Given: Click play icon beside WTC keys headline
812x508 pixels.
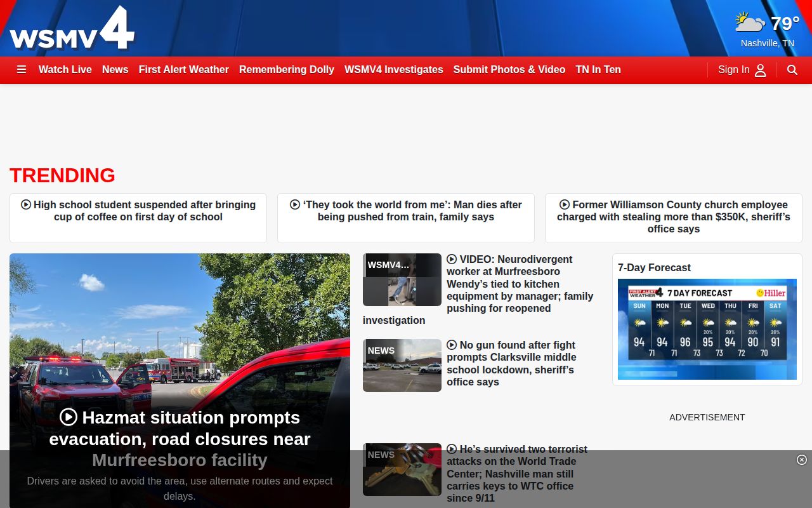Looking at the screenshot, I should pos(452,449).
